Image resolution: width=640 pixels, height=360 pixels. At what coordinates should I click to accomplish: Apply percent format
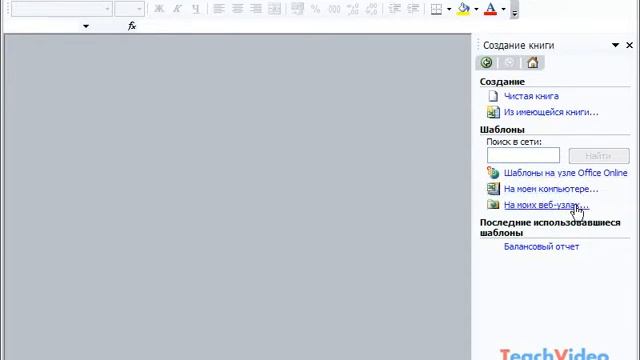click(316, 9)
